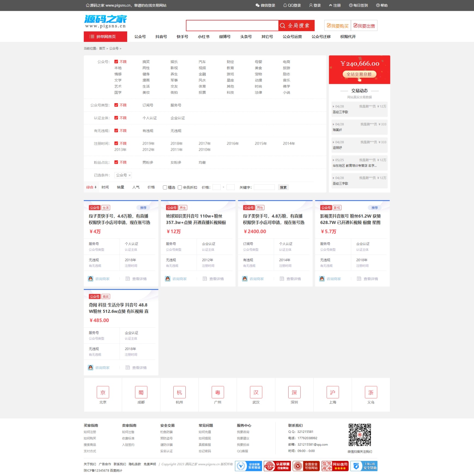Sort listings by 销量

click(120, 187)
